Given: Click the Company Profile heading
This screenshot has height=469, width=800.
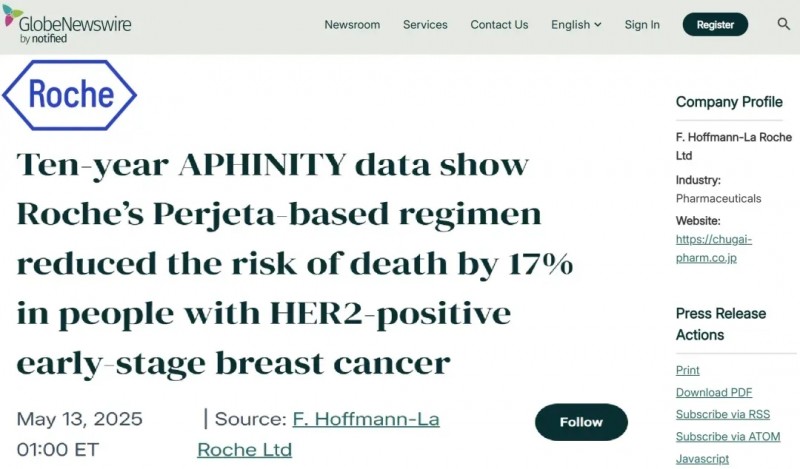Looking at the screenshot, I should click(x=729, y=101).
